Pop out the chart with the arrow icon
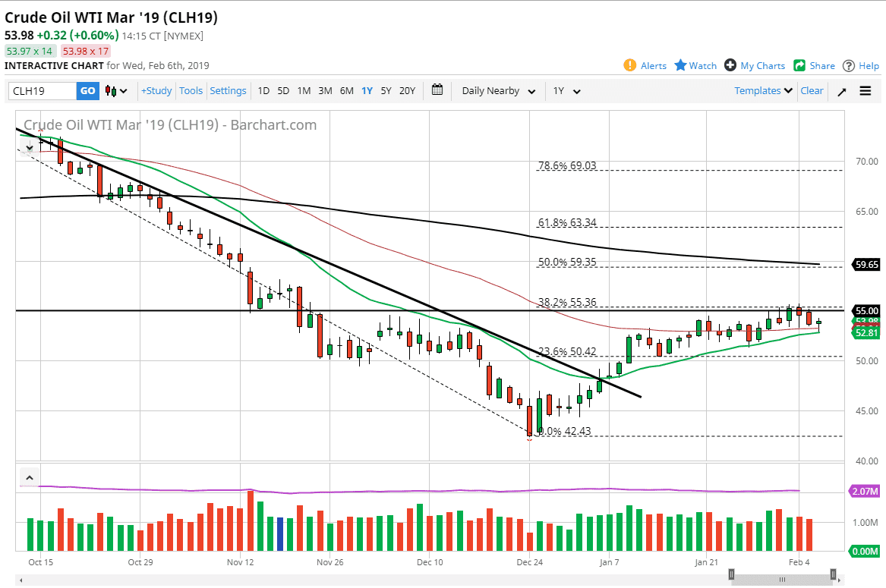Image resolution: width=886 pixels, height=588 pixels. 841,90
